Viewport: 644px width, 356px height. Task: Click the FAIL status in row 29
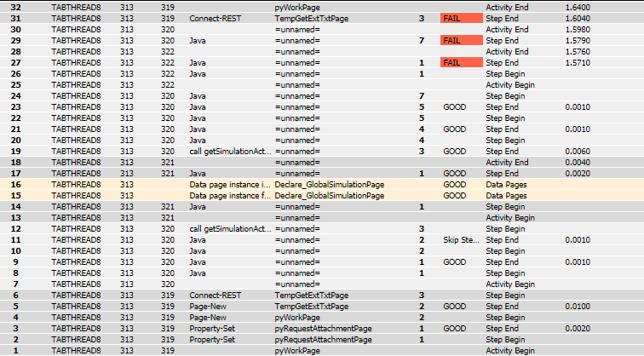(x=461, y=41)
